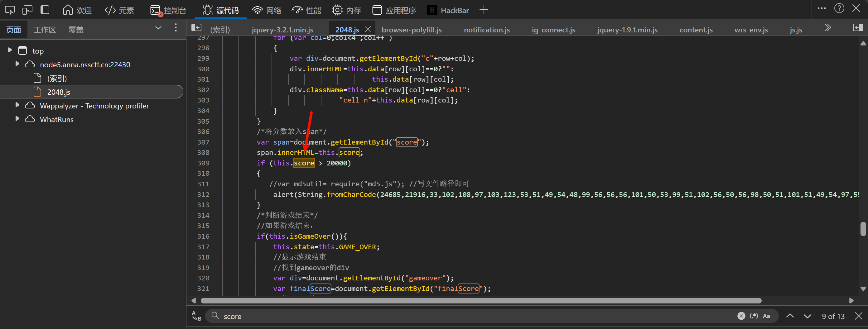Open content.js editor tab
This screenshot has width=868, height=329.
pyautogui.click(x=696, y=30)
